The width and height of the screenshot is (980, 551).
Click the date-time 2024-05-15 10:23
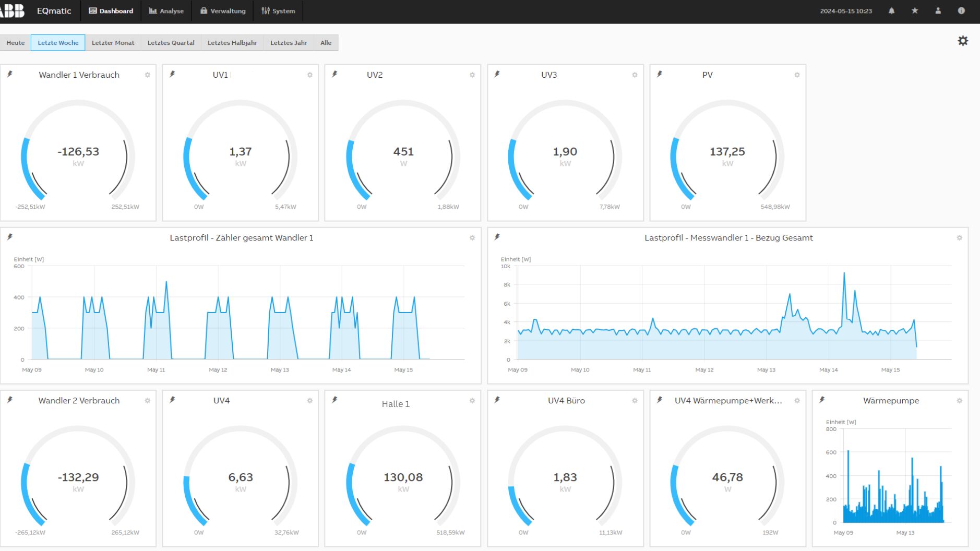click(x=846, y=11)
